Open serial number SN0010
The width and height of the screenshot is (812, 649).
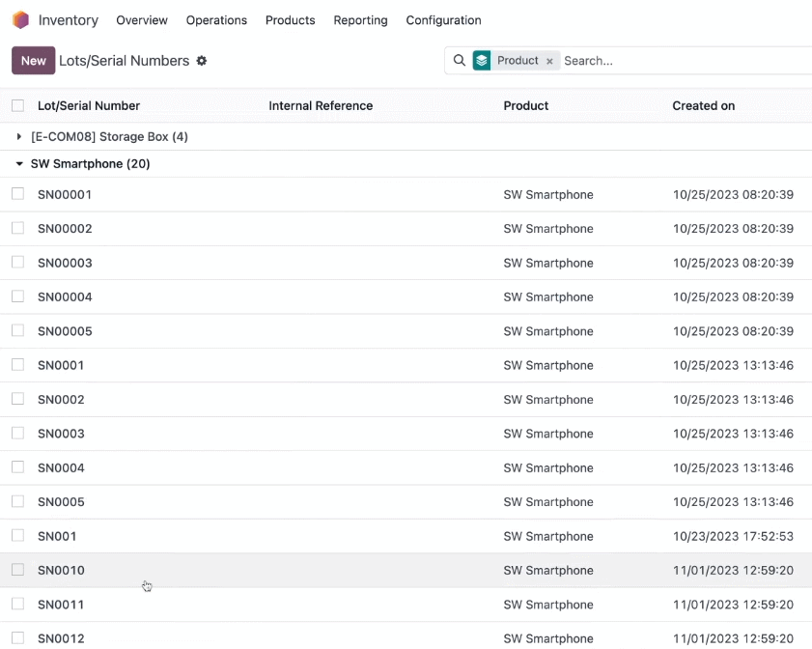(x=61, y=571)
